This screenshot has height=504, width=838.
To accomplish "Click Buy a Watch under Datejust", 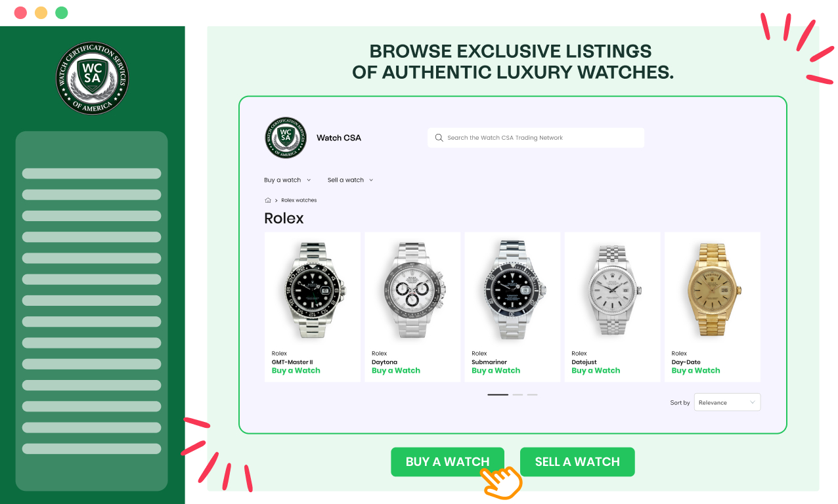I will 596,371.
